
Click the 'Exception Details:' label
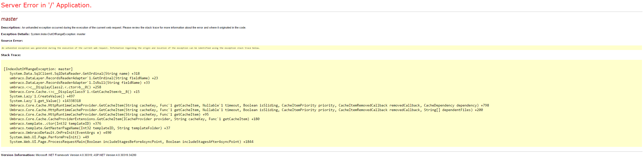point(15,34)
